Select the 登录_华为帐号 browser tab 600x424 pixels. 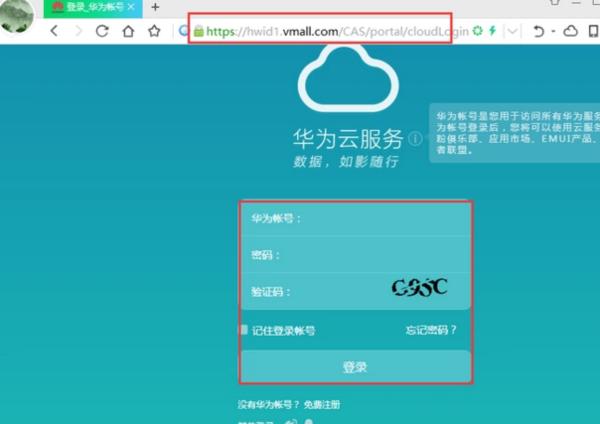pyautogui.click(x=93, y=8)
